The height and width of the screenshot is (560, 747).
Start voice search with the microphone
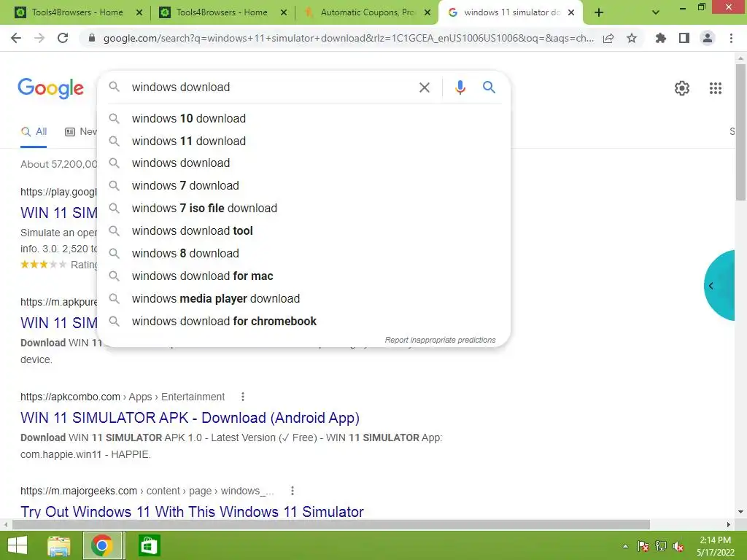click(460, 87)
